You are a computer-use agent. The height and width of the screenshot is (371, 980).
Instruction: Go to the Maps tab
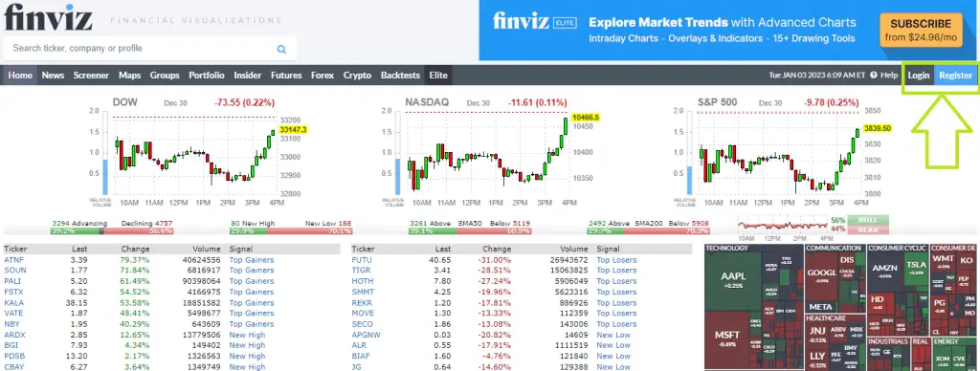coord(129,75)
